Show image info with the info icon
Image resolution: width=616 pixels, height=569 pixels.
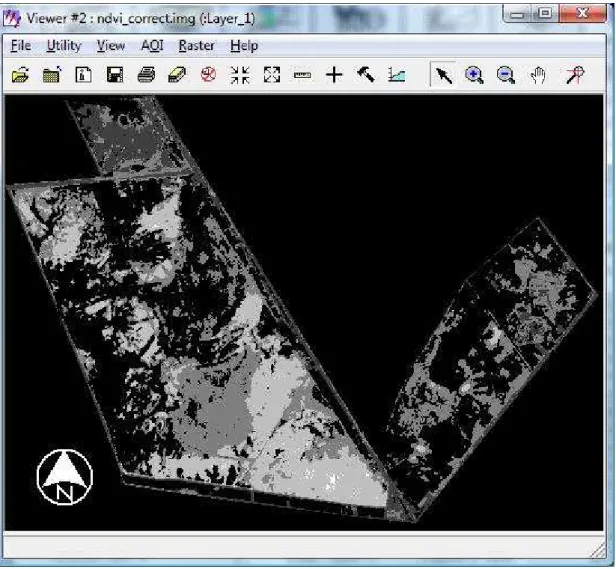coord(83,75)
